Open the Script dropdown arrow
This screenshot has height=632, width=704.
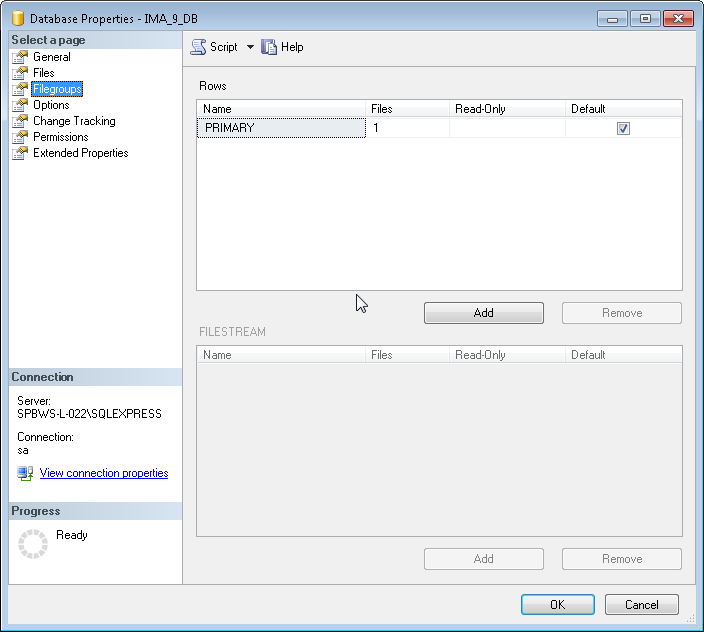[x=250, y=47]
